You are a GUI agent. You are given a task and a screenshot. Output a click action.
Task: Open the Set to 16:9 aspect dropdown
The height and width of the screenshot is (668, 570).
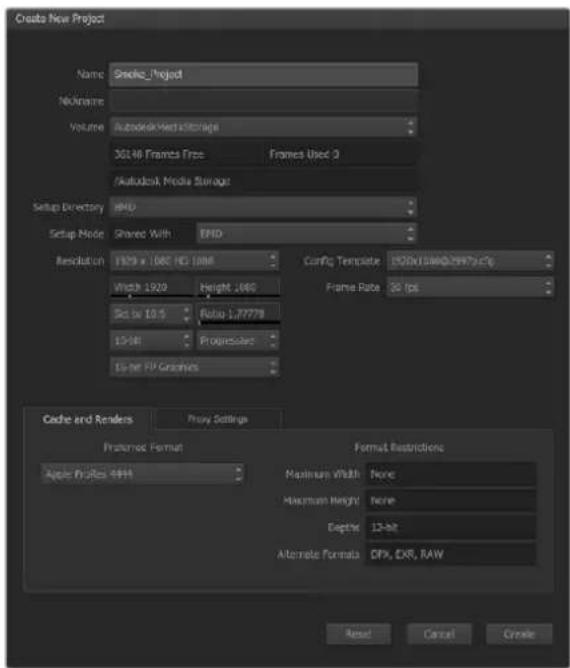coord(151,314)
